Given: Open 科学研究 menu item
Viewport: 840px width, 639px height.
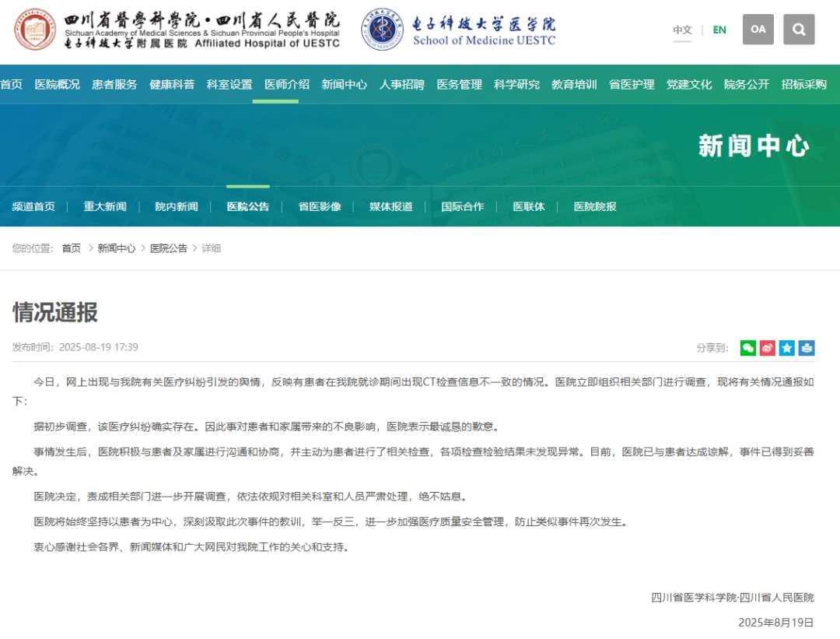Looking at the screenshot, I should (517, 85).
